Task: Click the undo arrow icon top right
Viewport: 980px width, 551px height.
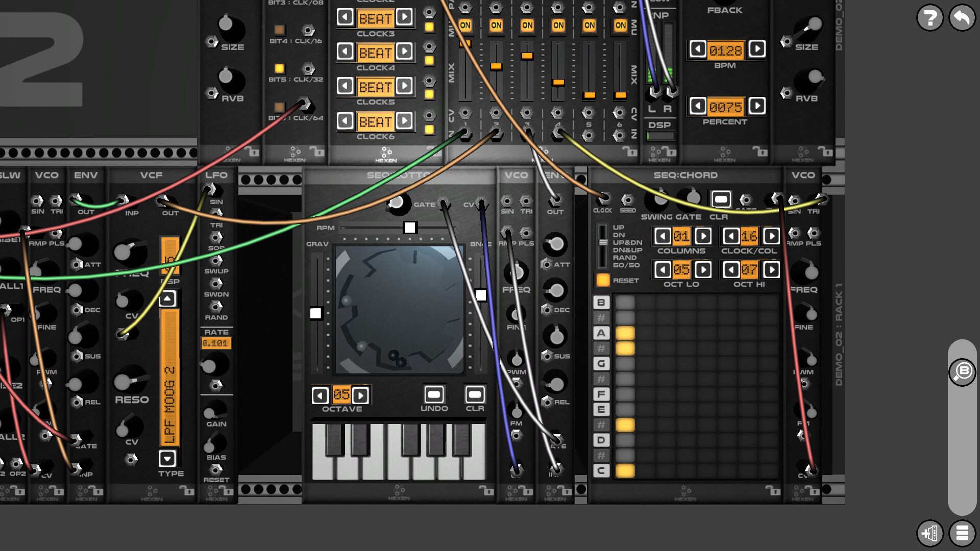Action: pos(961,17)
